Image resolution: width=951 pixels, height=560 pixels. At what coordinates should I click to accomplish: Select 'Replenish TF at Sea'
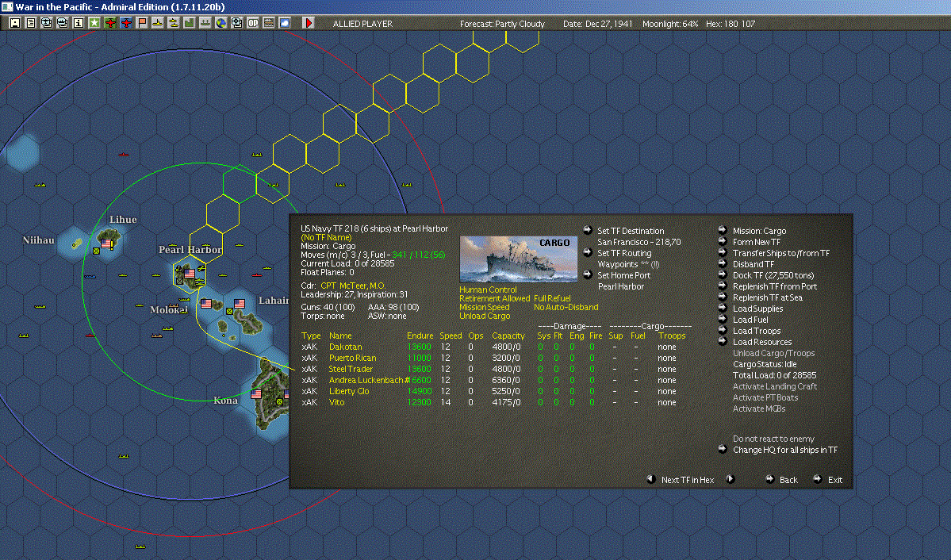(x=767, y=297)
